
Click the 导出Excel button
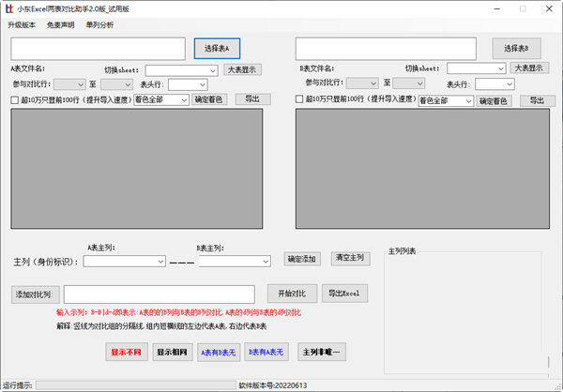click(x=344, y=294)
